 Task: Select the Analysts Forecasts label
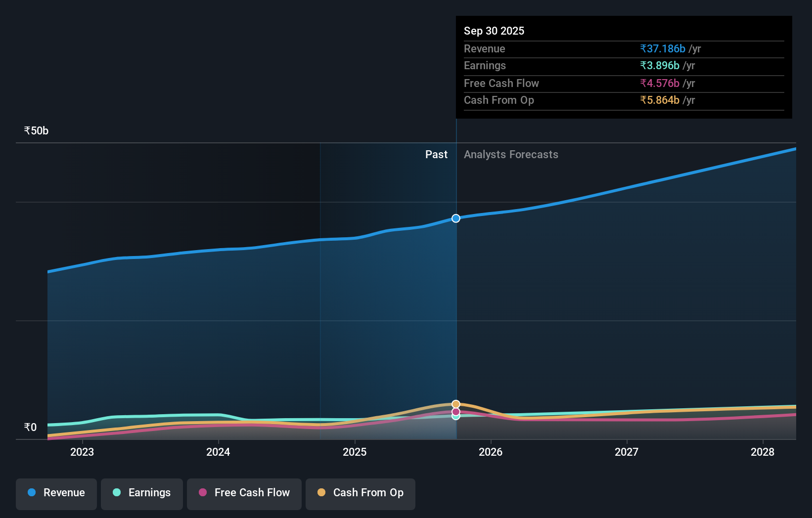click(x=511, y=154)
